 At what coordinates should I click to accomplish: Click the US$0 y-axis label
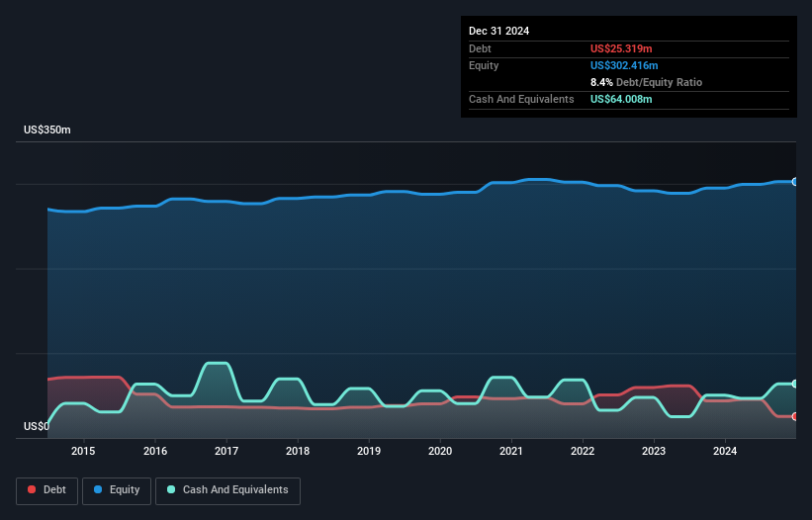(x=37, y=426)
